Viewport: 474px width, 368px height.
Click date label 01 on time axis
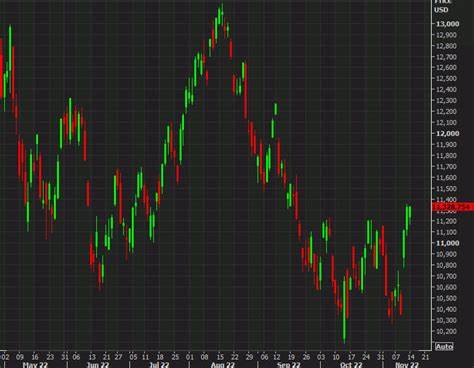coord(190,357)
